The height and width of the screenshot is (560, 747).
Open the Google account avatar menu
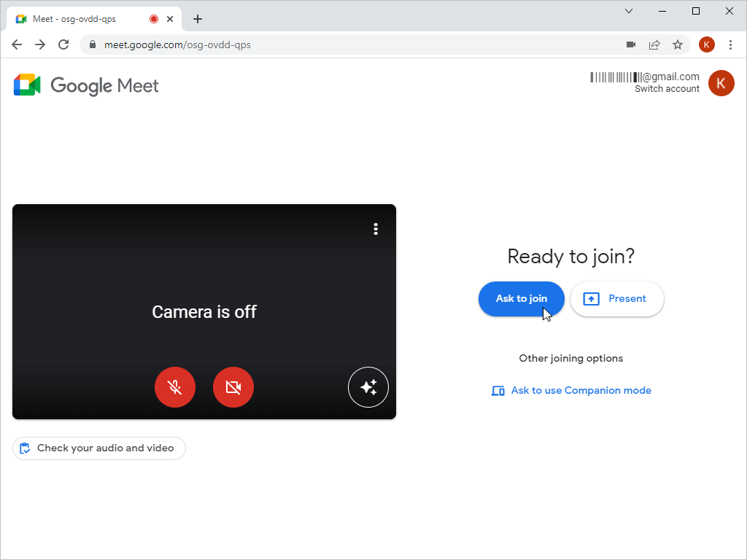click(721, 83)
